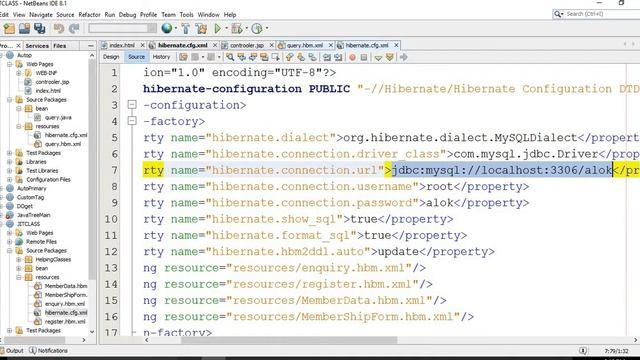Click the Next Bookmark icon
Viewport: 640px width, 360px height.
pos(301,57)
